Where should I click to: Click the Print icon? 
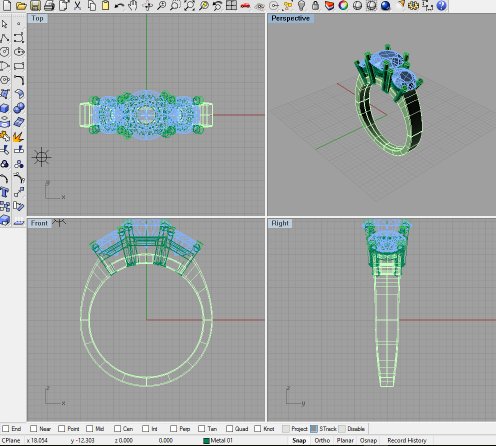[49, 5]
